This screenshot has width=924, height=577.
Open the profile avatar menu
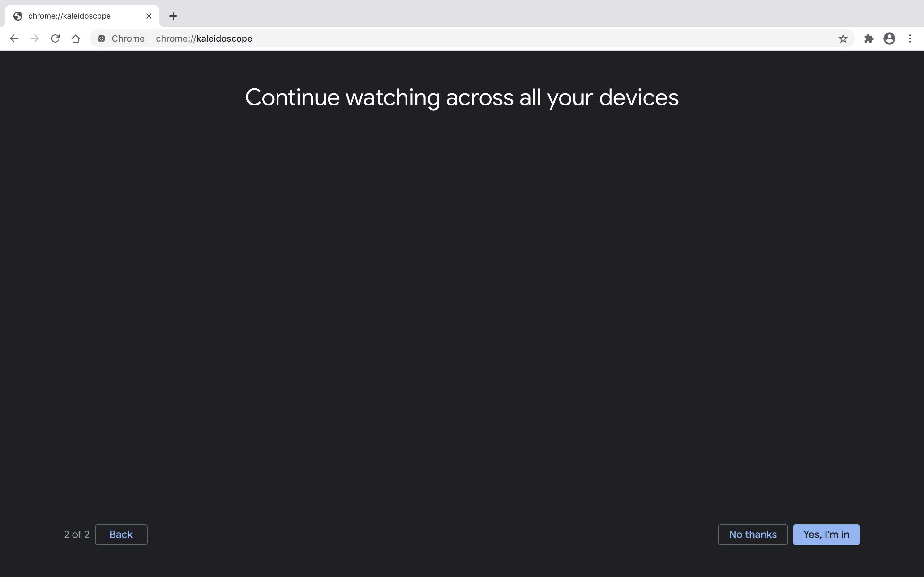click(x=889, y=38)
